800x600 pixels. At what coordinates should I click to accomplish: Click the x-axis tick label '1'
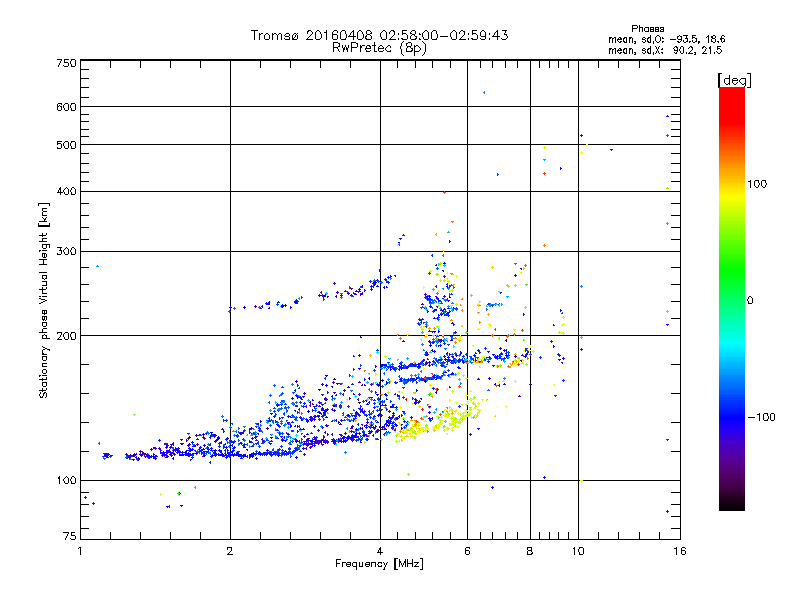80,551
